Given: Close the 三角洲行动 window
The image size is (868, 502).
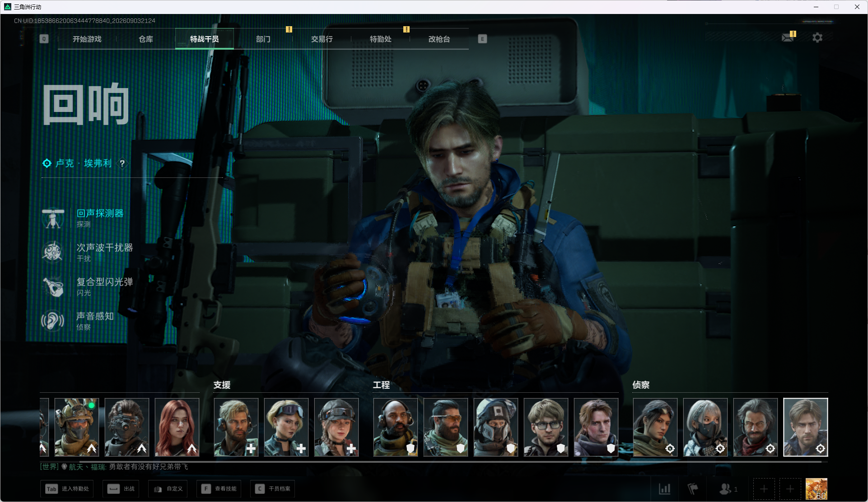Looking at the screenshot, I should (857, 7).
